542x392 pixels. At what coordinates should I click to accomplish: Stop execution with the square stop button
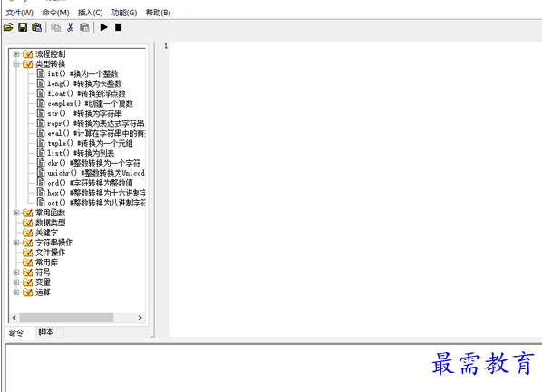[x=118, y=27]
